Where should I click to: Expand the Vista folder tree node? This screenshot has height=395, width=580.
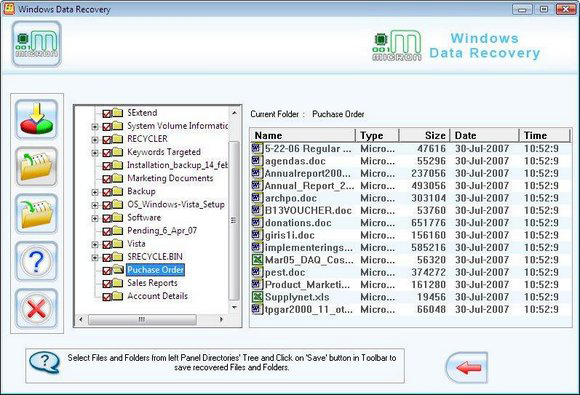coord(95,244)
